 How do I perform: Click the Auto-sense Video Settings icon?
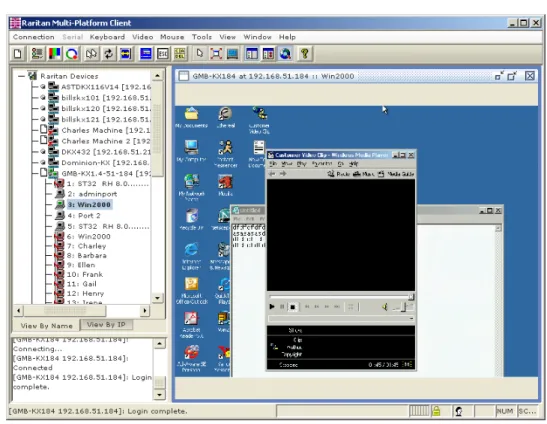[x=126, y=54]
